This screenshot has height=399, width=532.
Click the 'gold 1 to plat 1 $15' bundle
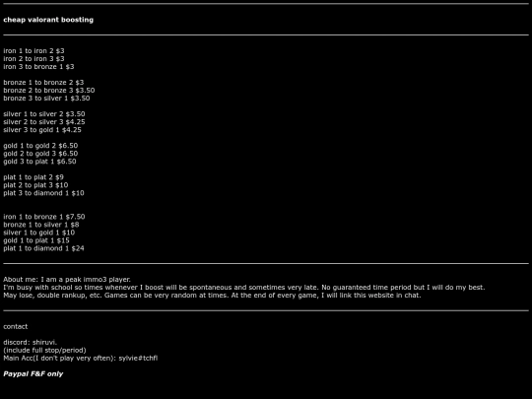pos(36,240)
